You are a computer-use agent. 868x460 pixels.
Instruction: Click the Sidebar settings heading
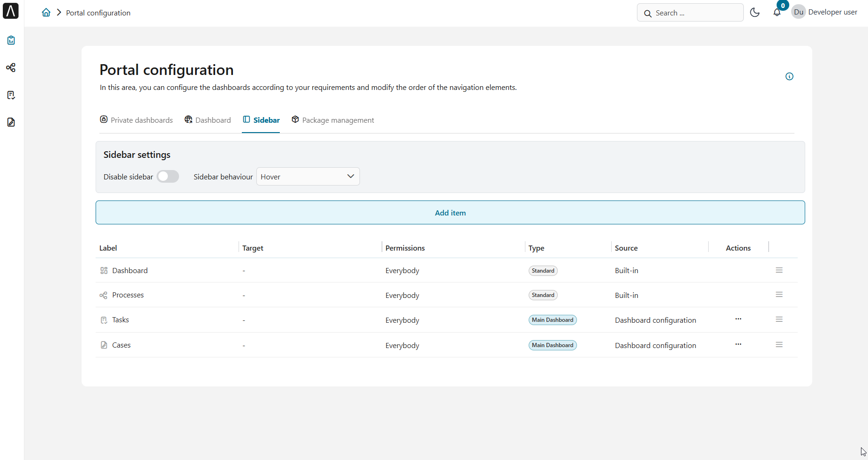(x=137, y=155)
